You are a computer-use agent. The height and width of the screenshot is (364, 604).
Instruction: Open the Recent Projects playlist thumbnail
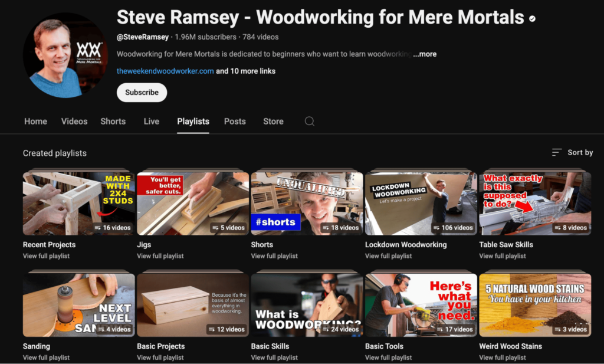tap(78, 204)
